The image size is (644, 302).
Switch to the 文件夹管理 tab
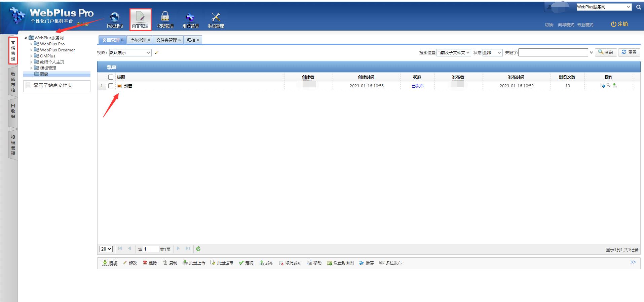168,40
